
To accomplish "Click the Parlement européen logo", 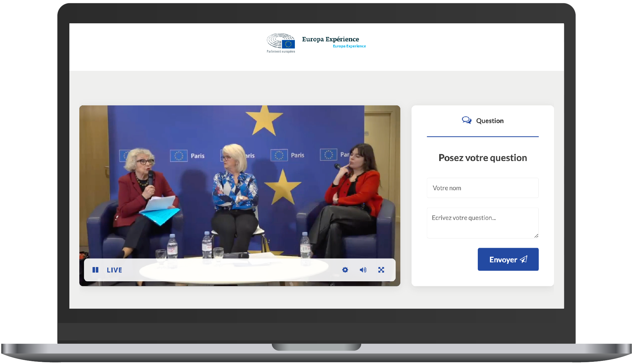I will (281, 43).
